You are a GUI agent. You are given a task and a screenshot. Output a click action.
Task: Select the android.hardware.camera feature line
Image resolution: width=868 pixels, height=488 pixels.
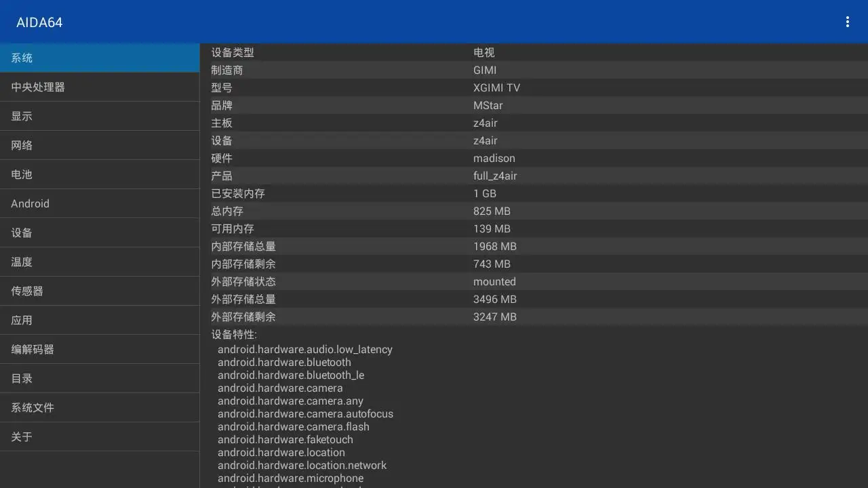coord(280,388)
